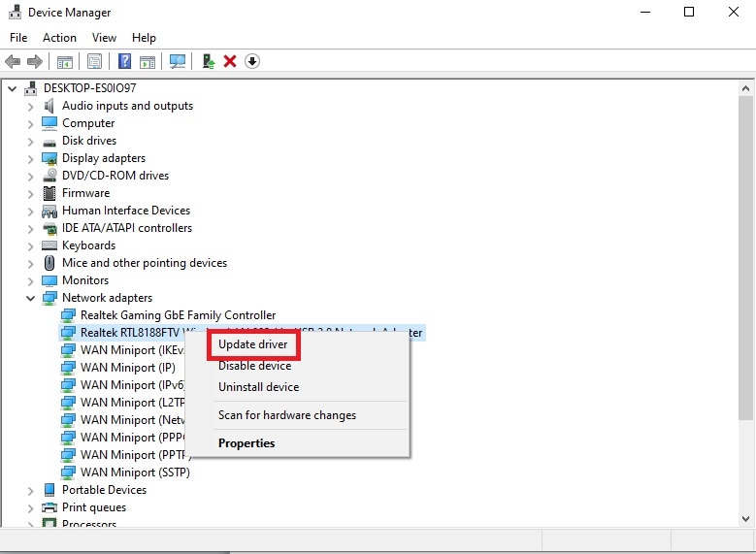
Task: Click the Forward arrow toolbar icon
Action: (35, 61)
